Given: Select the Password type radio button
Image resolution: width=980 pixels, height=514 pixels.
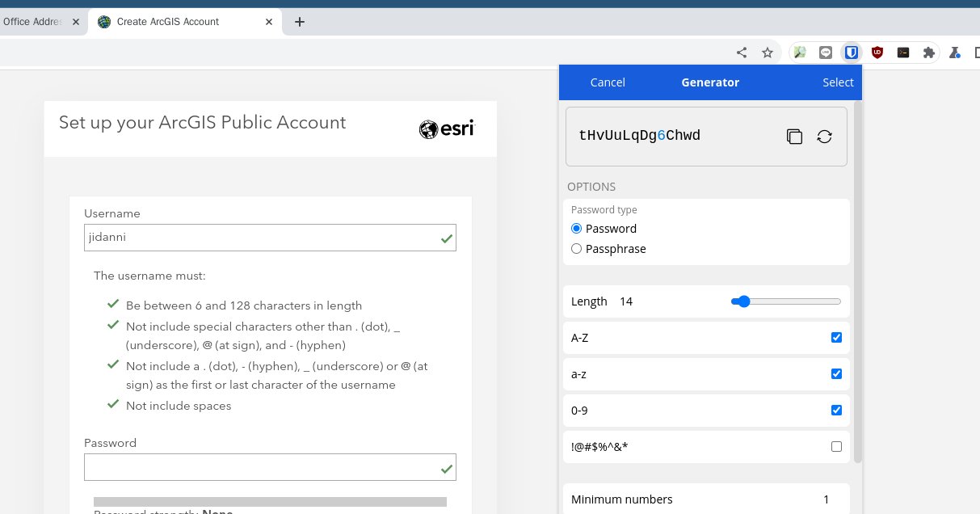Looking at the screenshot, I should click(576, 229).
